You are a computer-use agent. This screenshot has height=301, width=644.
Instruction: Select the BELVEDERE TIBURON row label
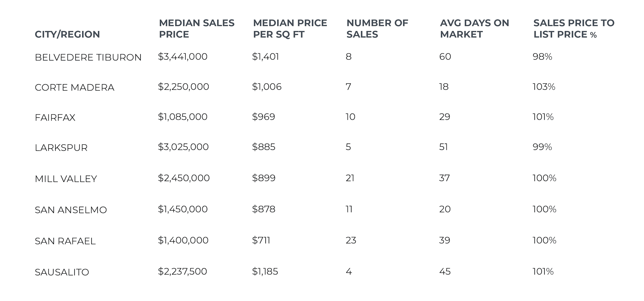pos(88,57)
